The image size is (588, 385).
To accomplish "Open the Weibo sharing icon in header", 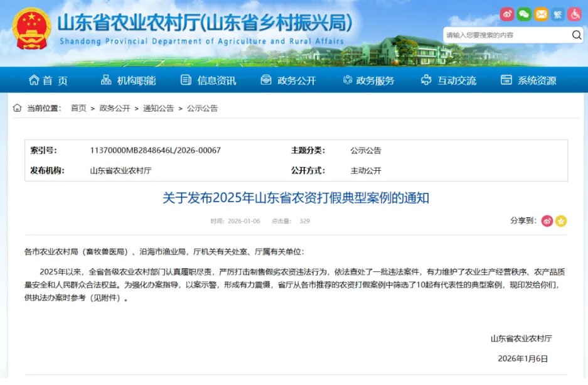I will (507, 14).
